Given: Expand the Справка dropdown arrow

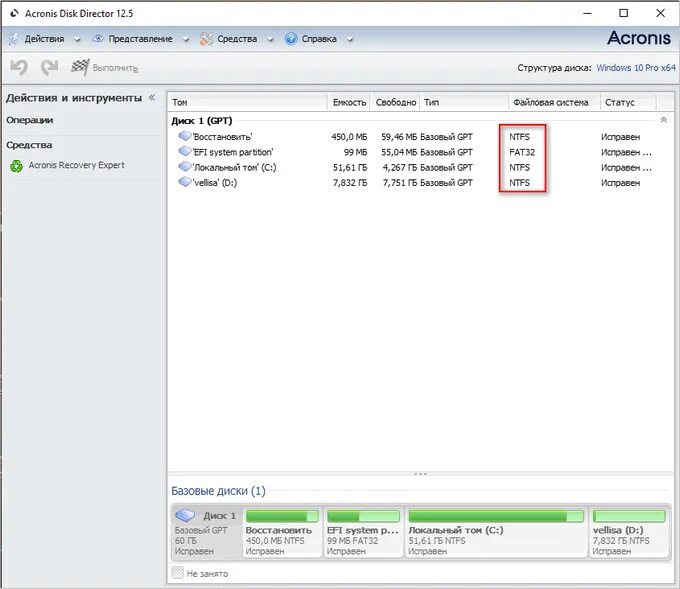Looking at the screenshot, I should (350, 39).
